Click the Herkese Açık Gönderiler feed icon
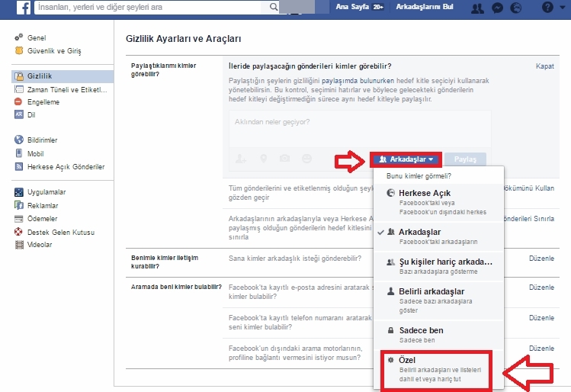Viewport: 571px width, 392px height. tap(19, 166)
